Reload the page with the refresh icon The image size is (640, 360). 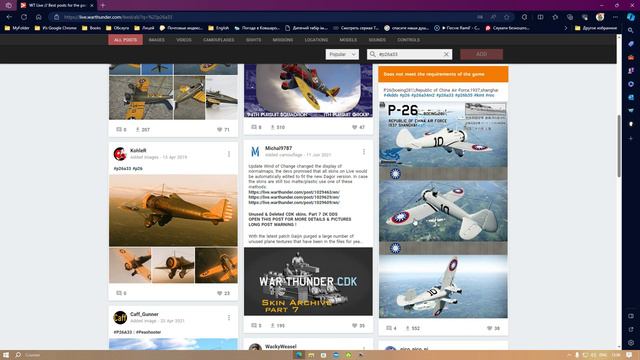point(24,17)
